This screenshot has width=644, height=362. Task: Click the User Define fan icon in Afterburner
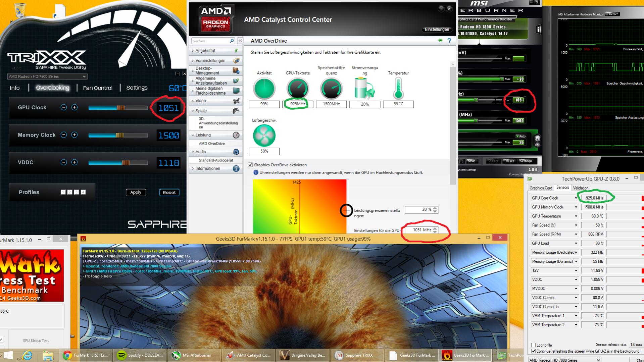pyautogui.click(x=537, y=140)
